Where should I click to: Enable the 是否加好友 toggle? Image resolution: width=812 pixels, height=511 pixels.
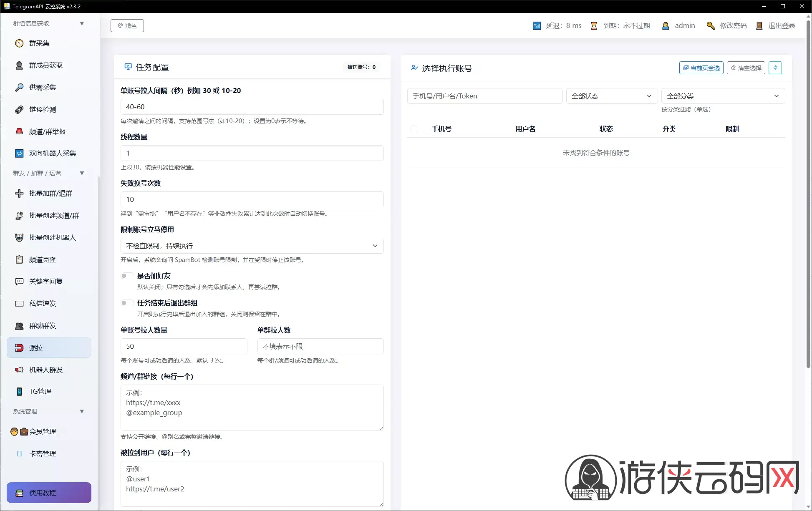click(x=126, y=276)
